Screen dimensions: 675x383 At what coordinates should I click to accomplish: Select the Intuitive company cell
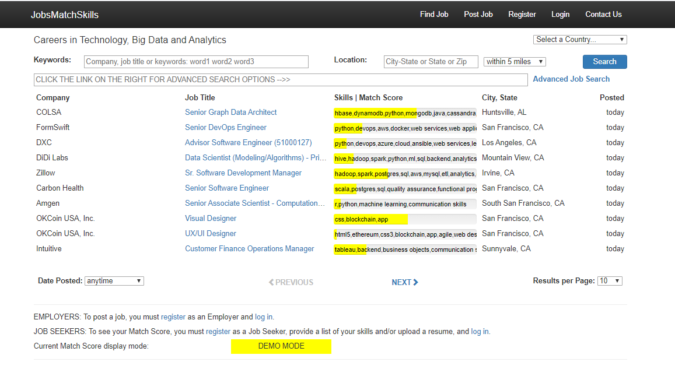point(49,249)
